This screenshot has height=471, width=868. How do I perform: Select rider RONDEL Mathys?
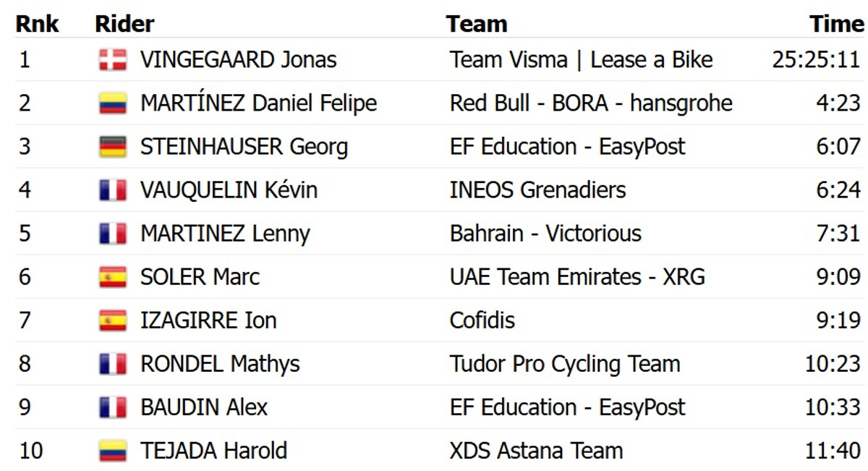point(220,363)
